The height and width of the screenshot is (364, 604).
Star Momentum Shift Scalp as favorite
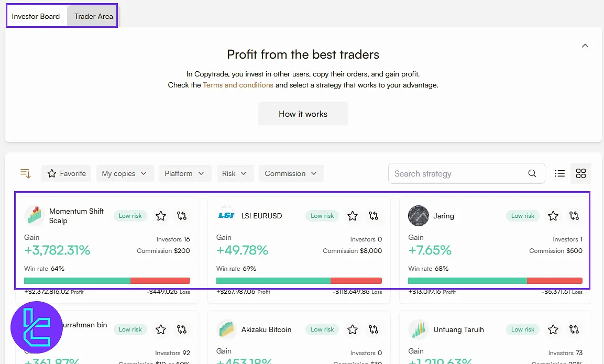tap(161, 216)
